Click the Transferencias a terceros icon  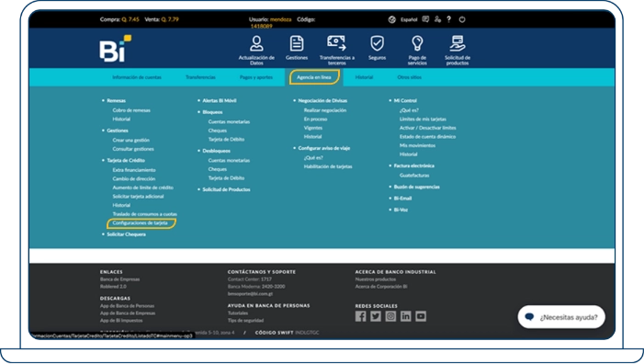[x=337, y=42]
